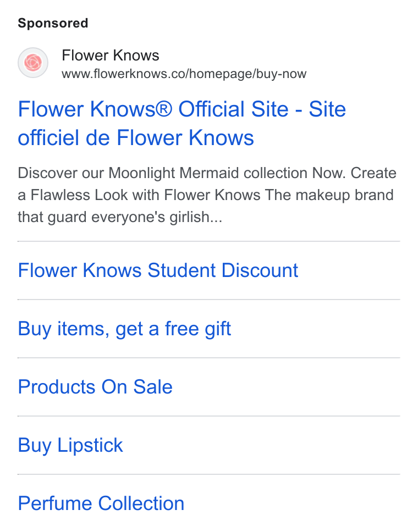The image size is (418, 532).
Task: Click the 'Discover our Moonlight Mermaid collection' description line
Action: click(x=207, y=173)
